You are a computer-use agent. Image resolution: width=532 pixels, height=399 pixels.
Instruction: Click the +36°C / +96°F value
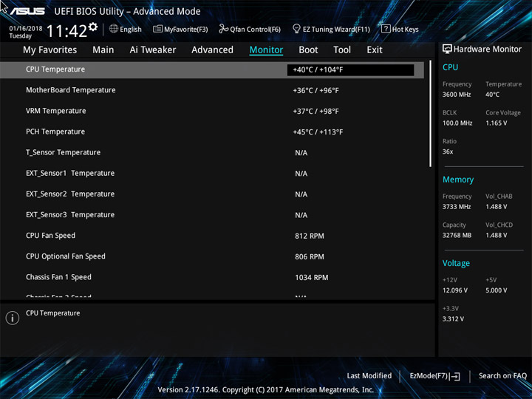pos(316,91)
